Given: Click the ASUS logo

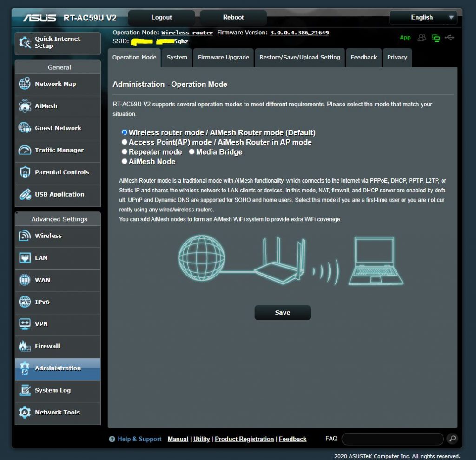Looking at the screenshot, I should pyautogui.click(x=40, y=18).
